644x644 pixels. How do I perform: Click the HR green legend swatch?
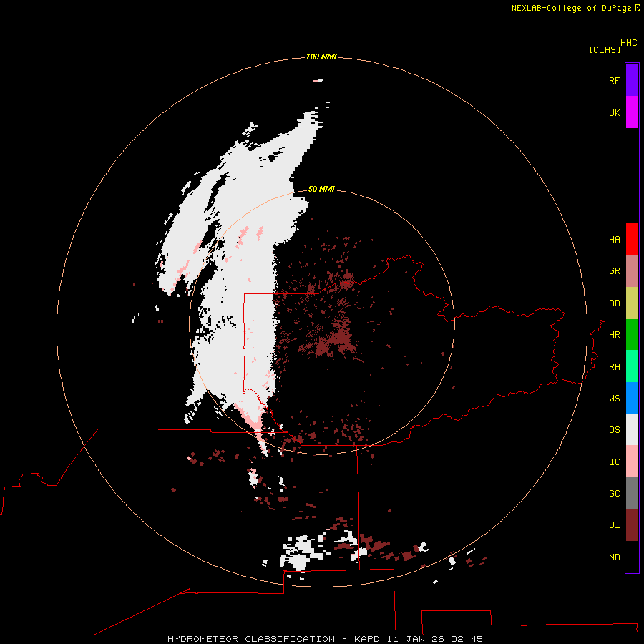point(632,335)
